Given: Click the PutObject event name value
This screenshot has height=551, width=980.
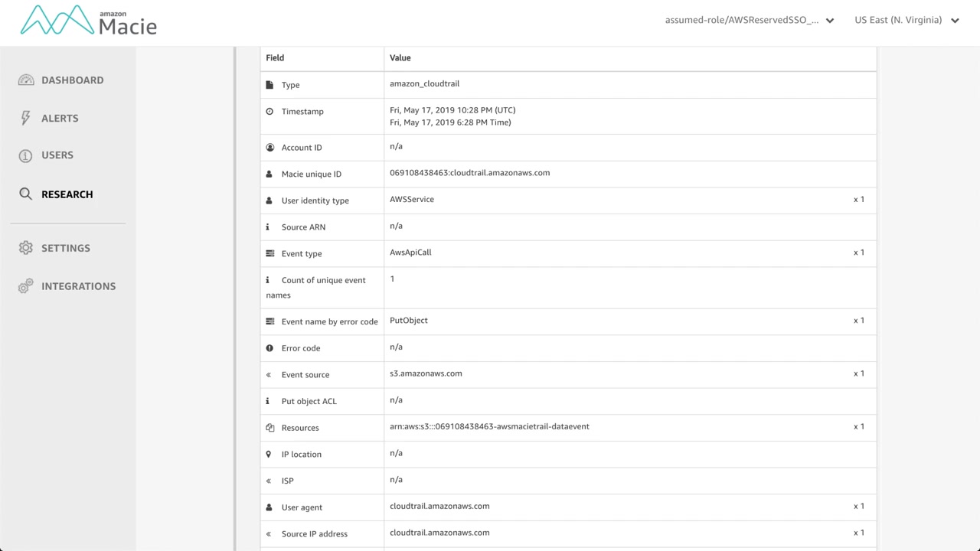Looking at the screenshot, I should click(x=409, y=321).
